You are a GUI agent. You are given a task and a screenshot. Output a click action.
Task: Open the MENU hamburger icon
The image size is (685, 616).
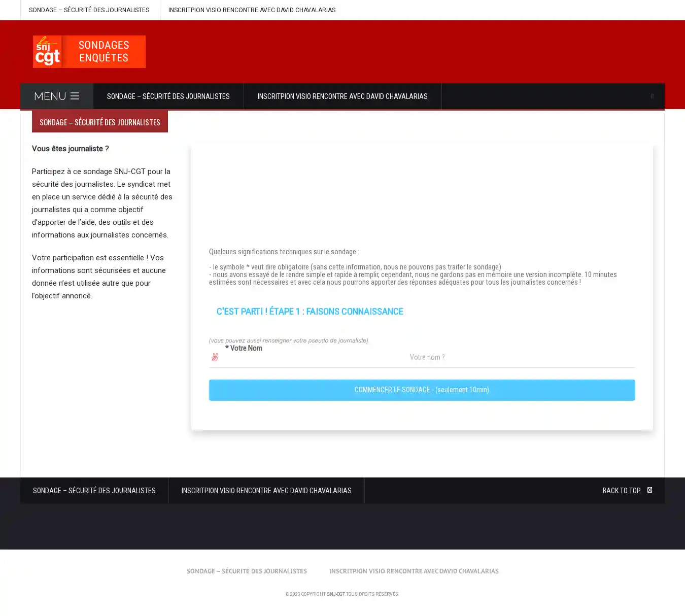pyautogui.click(x=75, y=96)
